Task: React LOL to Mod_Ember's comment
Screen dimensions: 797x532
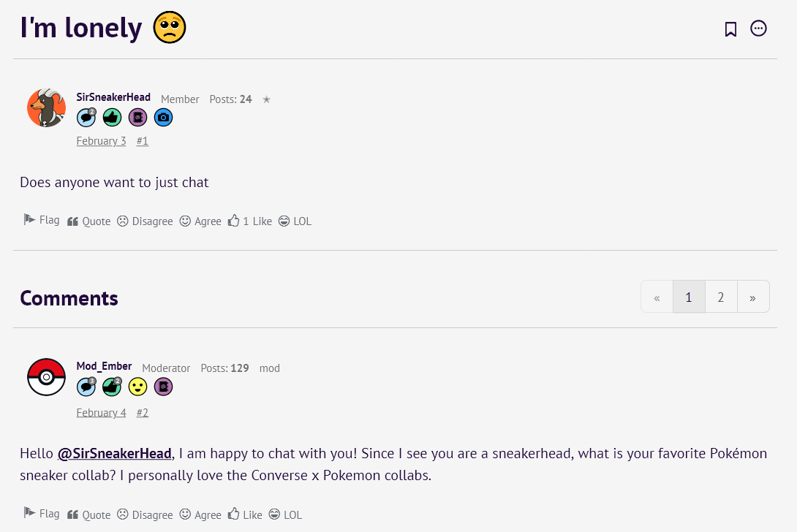Action: tap(285, 514)
